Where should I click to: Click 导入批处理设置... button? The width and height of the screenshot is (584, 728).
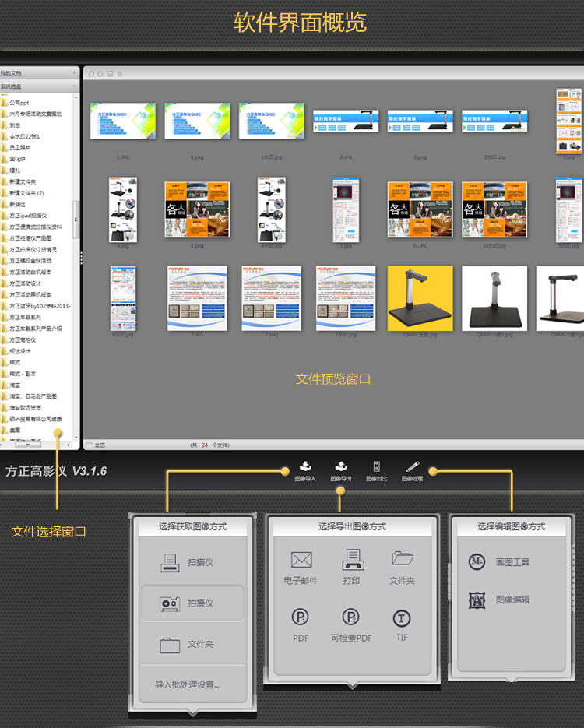pos(188,685)
